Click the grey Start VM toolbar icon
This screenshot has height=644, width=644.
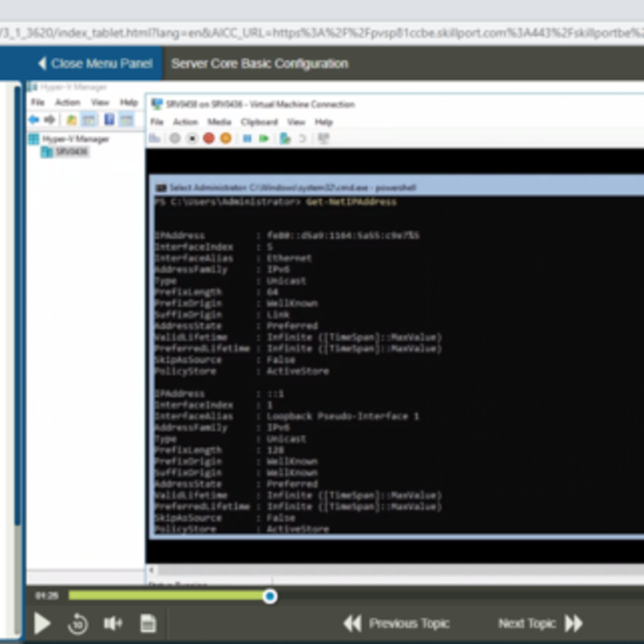tap(175, 138)
